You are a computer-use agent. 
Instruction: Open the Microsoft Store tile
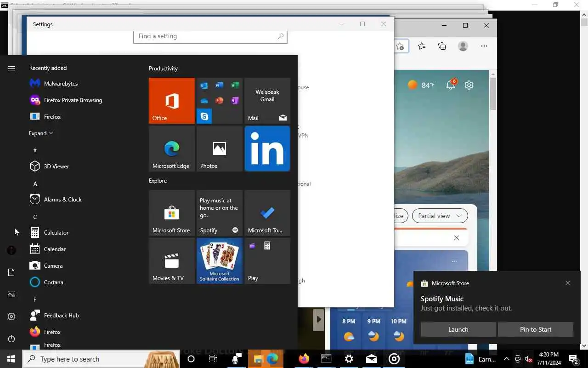[172, 213]
